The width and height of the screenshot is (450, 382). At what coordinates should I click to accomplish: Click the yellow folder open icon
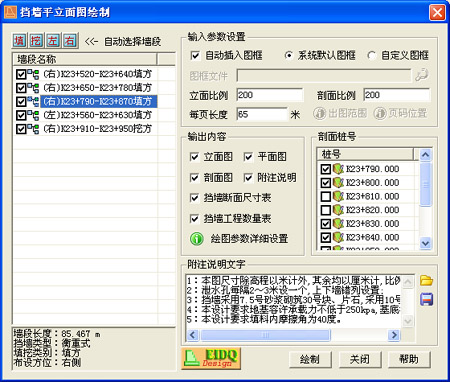pos(426,281)
